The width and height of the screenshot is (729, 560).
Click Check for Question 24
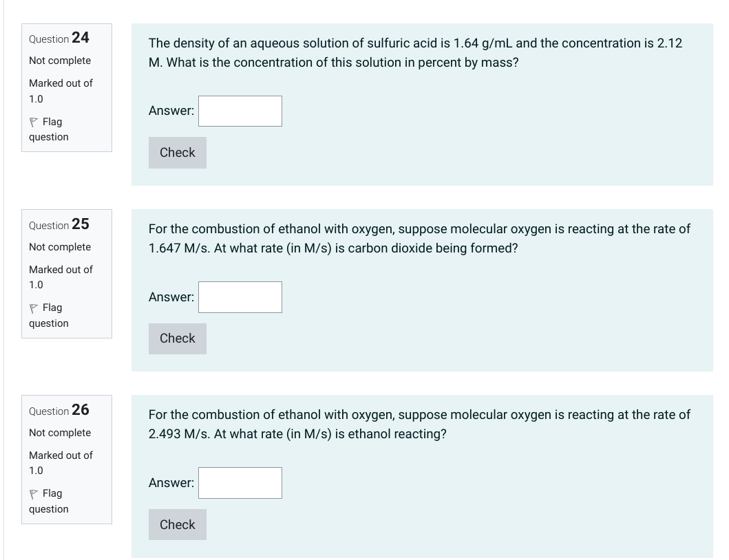pyautogui.click(x=177, y=152)
